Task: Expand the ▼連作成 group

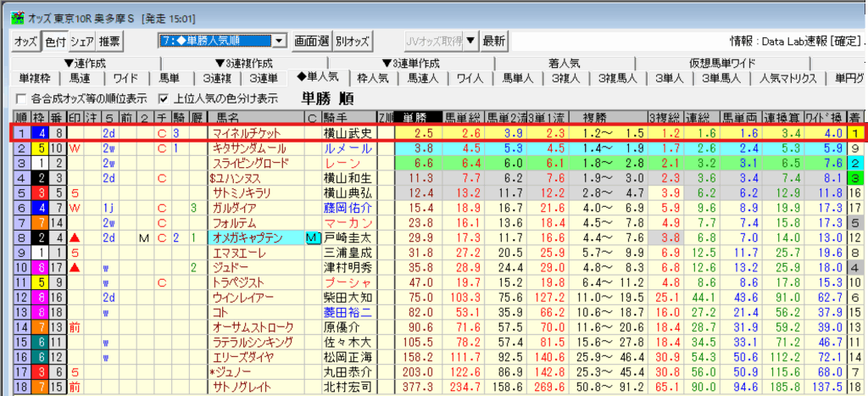Action: pyautogui.click(x=82, y=64)
